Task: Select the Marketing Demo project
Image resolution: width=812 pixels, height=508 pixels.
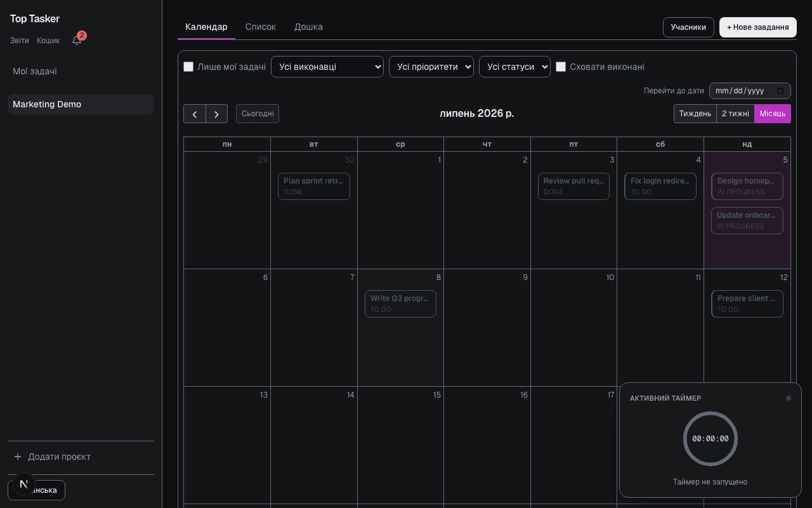Action: tap(81, 104)
